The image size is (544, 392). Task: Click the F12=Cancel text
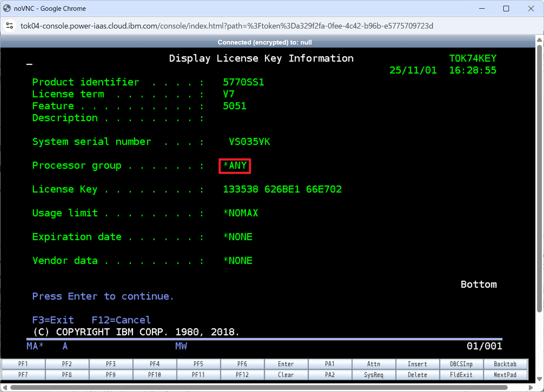(x=121, y=320)
